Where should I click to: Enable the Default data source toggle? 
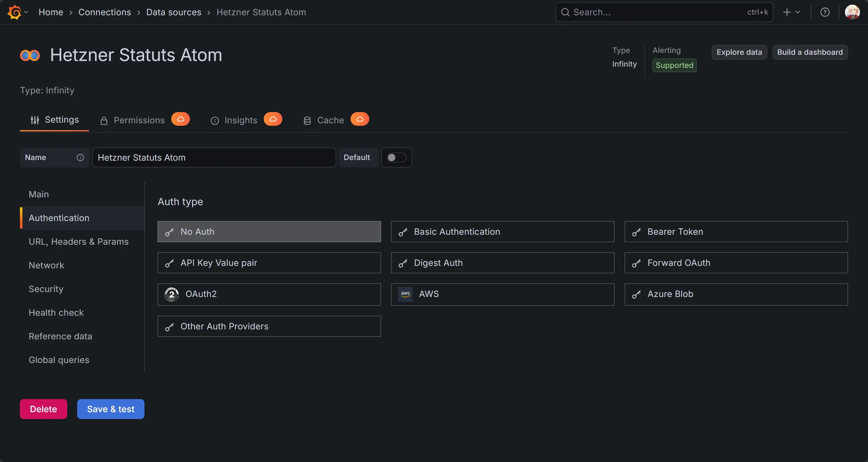[396, 157]
